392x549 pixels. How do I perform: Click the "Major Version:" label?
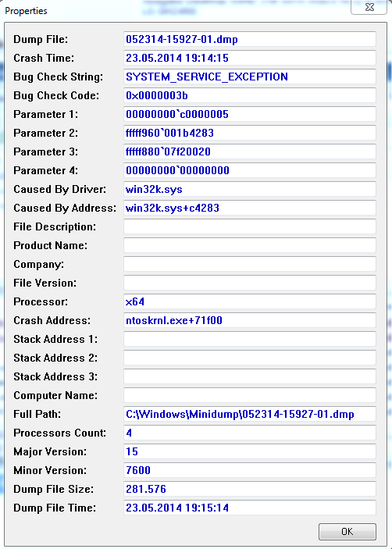pyautogui.click(x=50, y=451)
